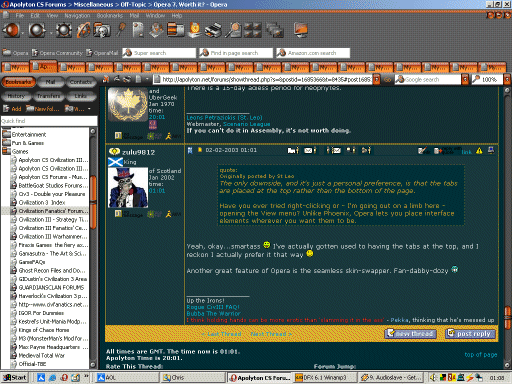Click the magnifying glass Find toolbar icon
The image size is (512, 384).
pos(233,30)
